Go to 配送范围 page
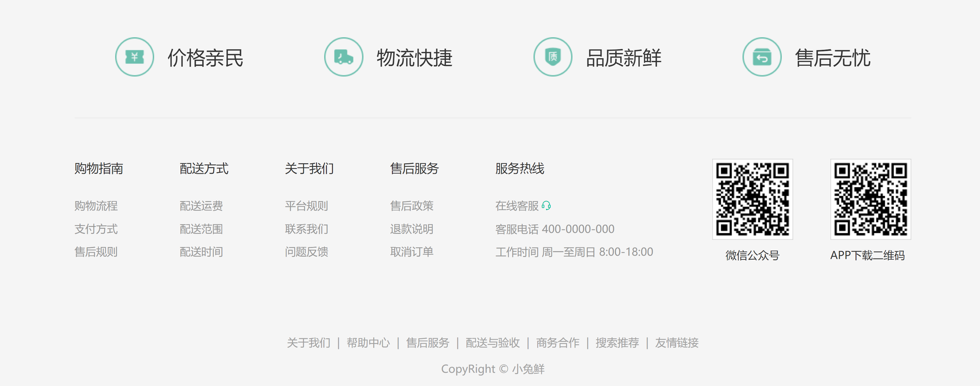 point(201,229)
